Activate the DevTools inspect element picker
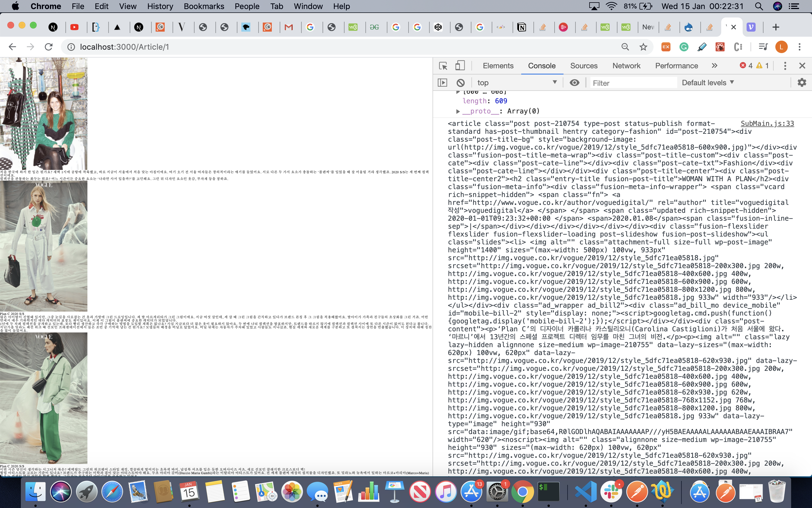The height and width of the screenshot is (508, 812). coord(443,66)
